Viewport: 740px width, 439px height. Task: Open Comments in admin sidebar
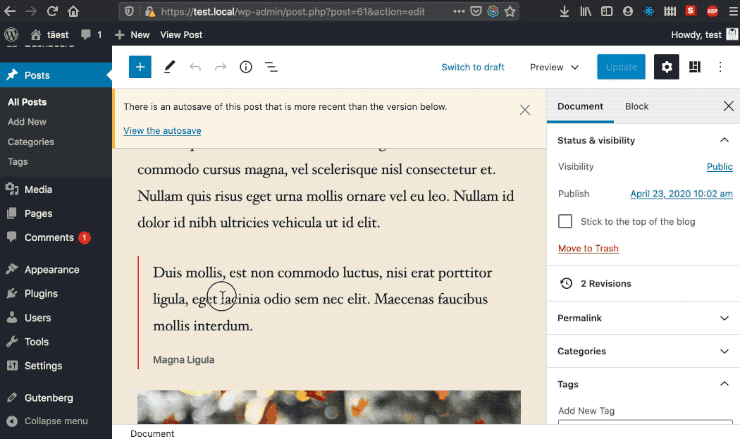click(56, 237)
